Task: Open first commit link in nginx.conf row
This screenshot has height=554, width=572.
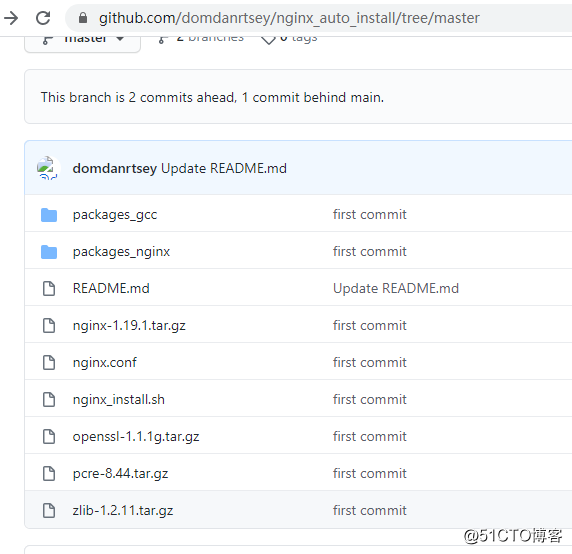Action: [370, 362]
